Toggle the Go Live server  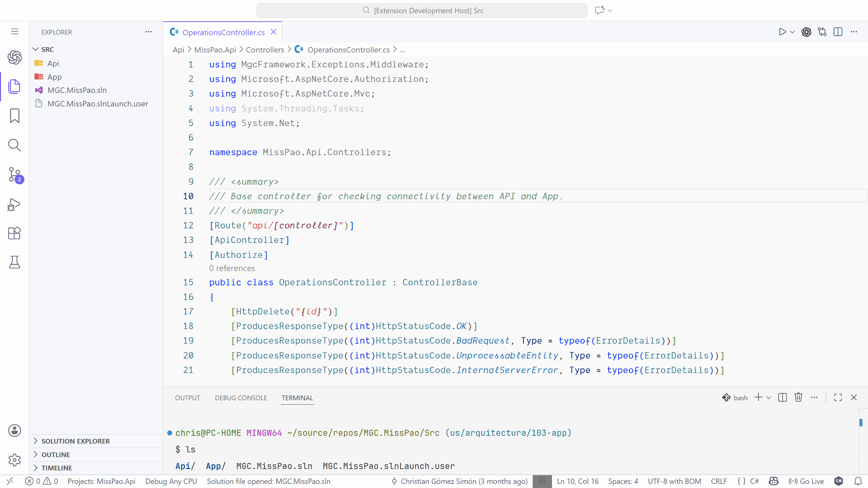(807, 481)
